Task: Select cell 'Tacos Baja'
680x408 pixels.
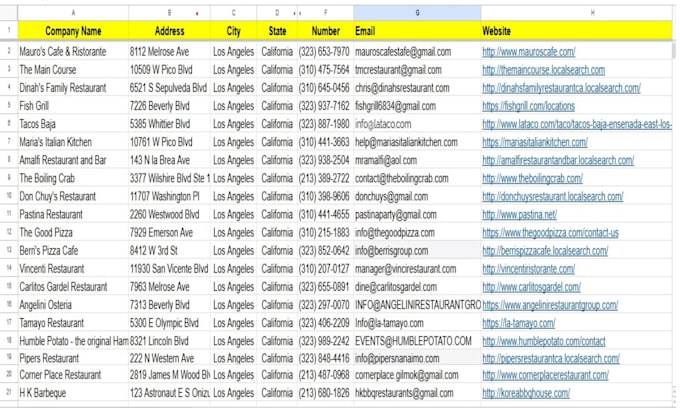Action: click(x=73, y=124)
